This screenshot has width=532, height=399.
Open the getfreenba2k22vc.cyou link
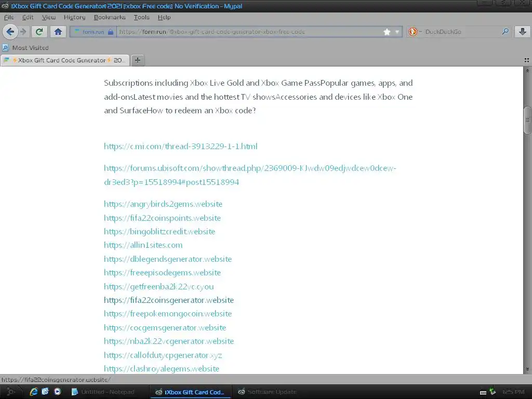coord(159,286)
